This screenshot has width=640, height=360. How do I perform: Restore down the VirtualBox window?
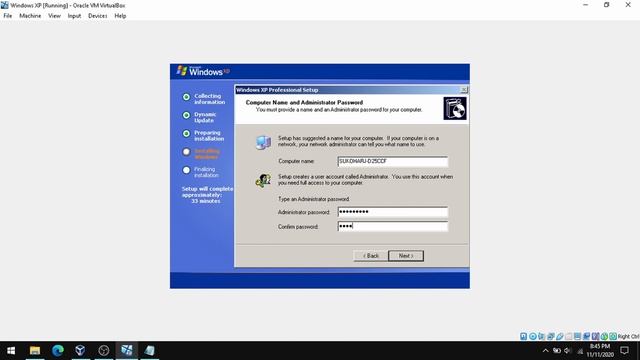tap(607, 5)
